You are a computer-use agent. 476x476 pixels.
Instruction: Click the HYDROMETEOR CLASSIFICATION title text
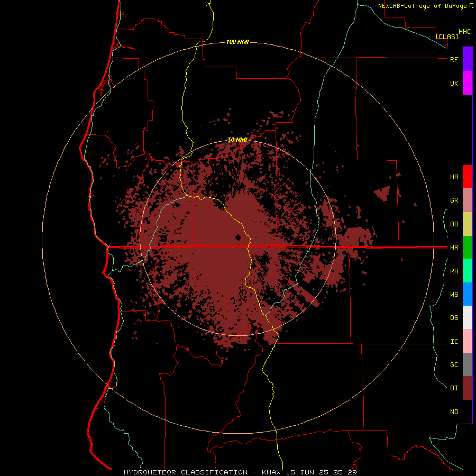click(186, 472)
